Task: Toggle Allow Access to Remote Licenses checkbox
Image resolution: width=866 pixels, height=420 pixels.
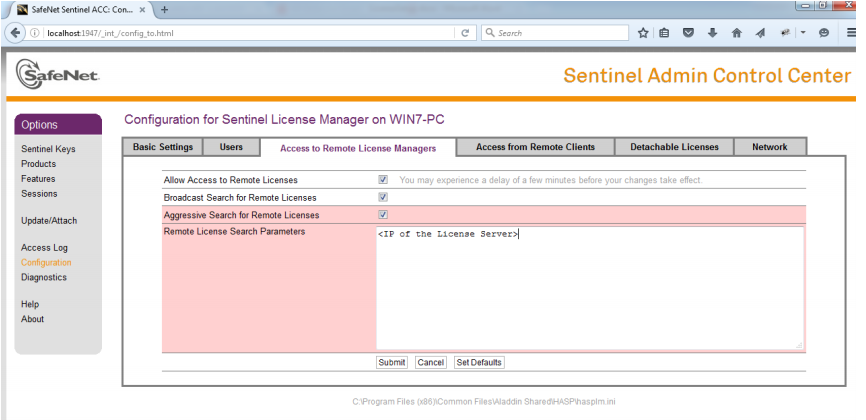Action: pos(383,180)
